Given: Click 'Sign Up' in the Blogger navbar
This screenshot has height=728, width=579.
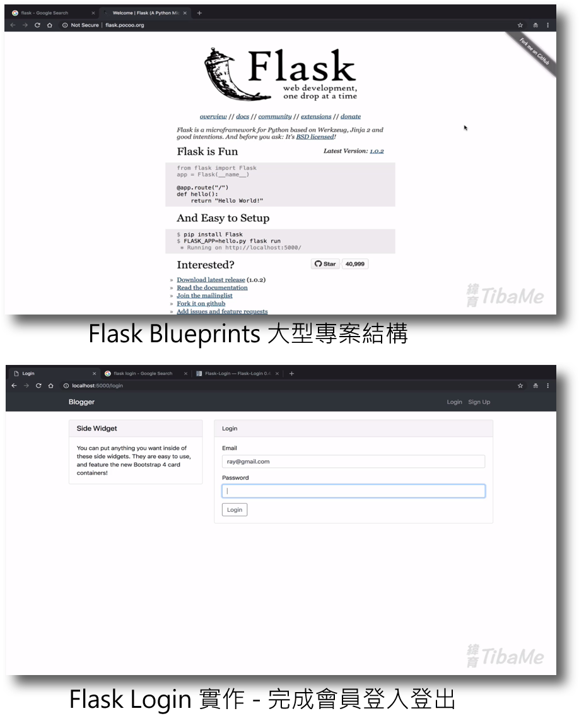Looking at the screenshot, I should (x=479, y=402).
